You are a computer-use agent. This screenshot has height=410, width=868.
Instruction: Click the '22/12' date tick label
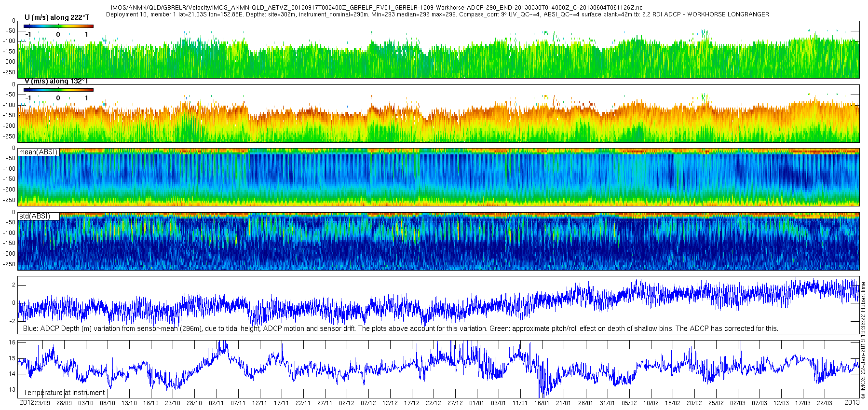click(433, 403)
